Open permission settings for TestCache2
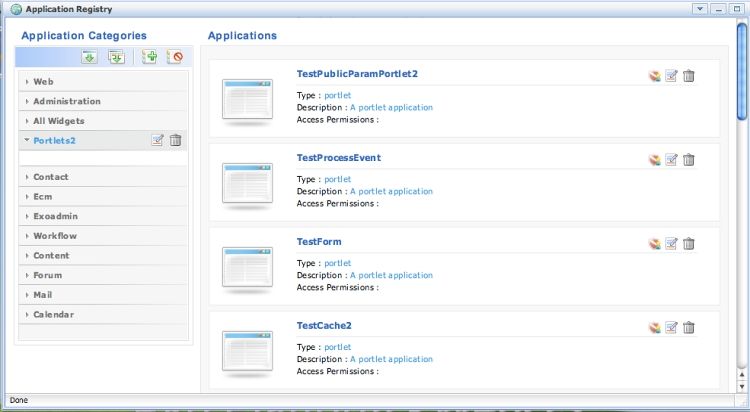 tap(654, 327)
